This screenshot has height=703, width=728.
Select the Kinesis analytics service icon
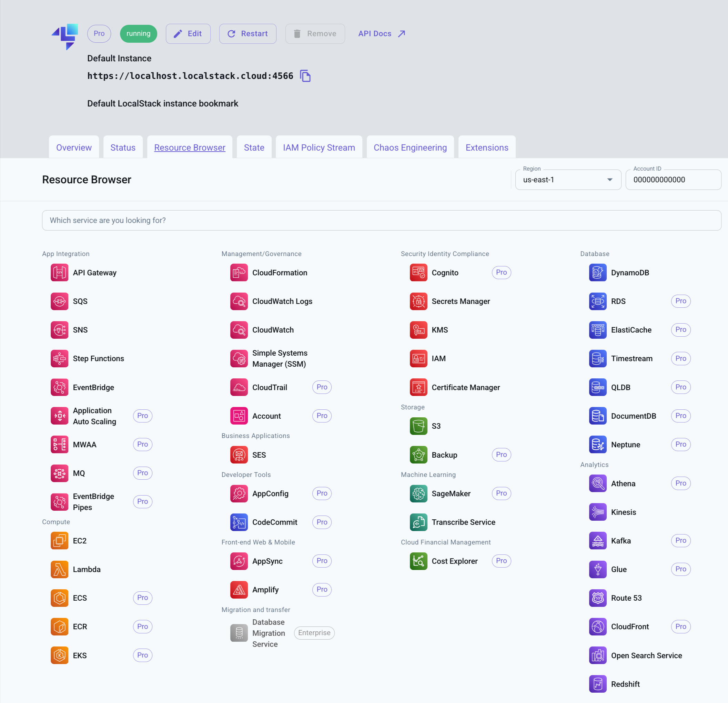click(x=596, y=512)
